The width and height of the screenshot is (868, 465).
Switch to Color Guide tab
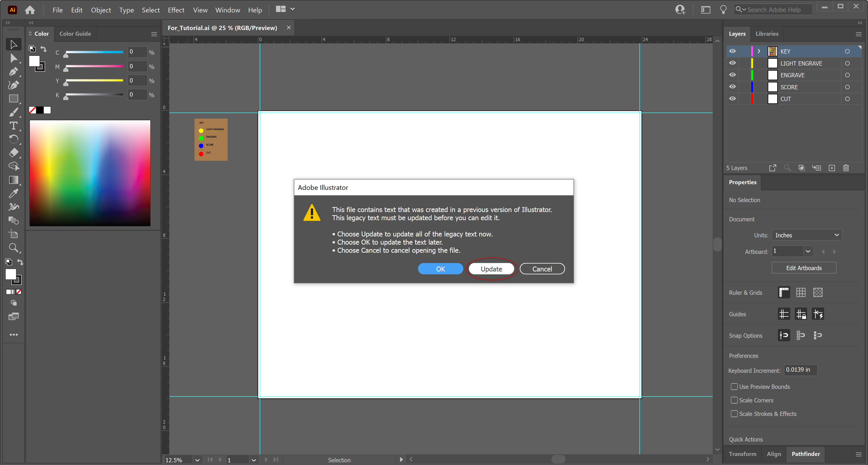75,34
